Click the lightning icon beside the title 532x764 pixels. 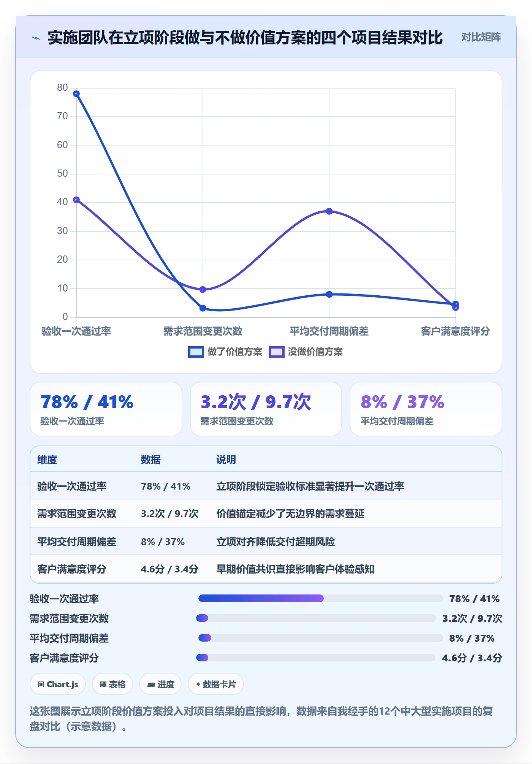36,38
